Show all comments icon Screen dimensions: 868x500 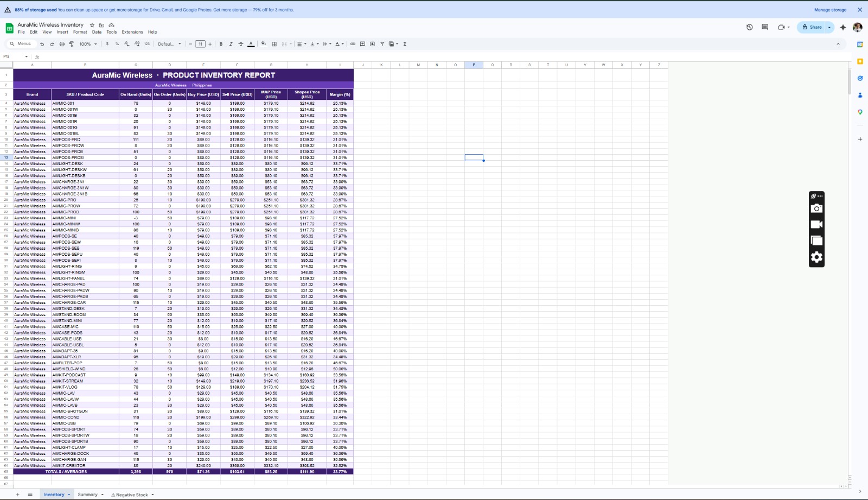pyautogui.click(x=765, y=27)
